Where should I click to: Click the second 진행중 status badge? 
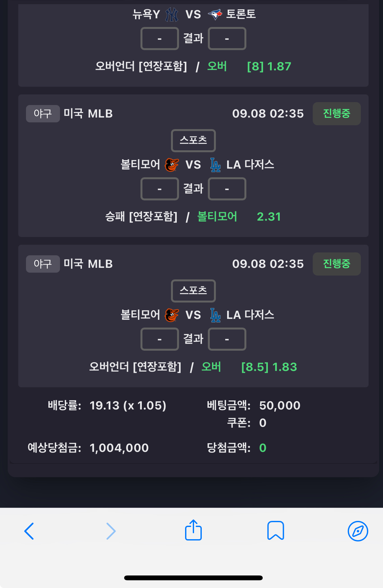click(336, 264)
